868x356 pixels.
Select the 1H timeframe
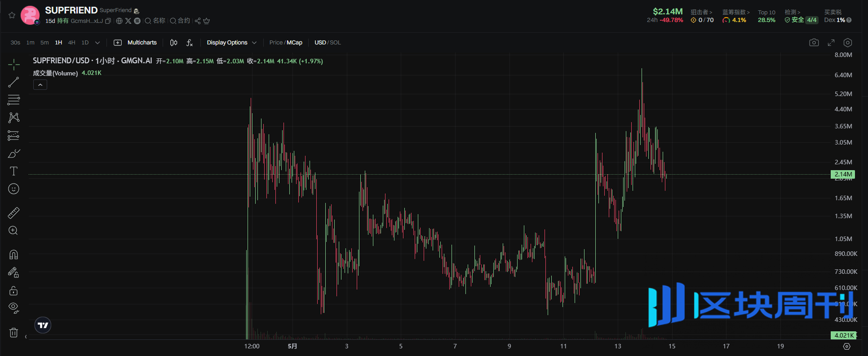(x=58, y=43)
